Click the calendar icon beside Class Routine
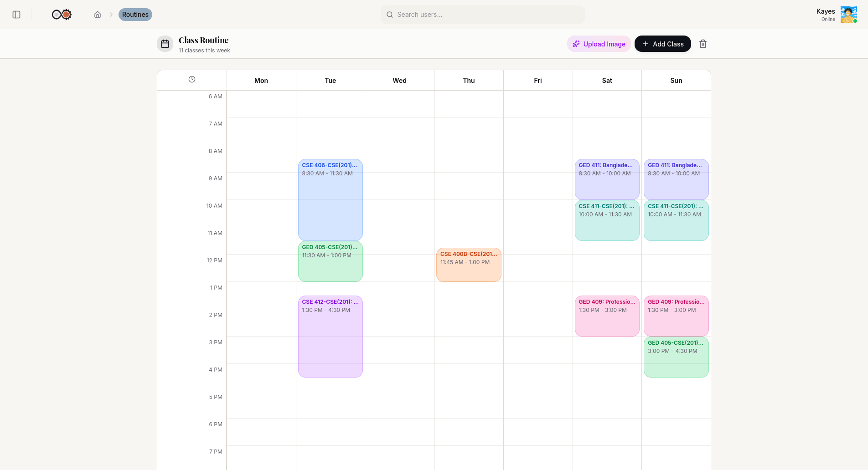The image size is (868, 470). click(x=165, y=44)
